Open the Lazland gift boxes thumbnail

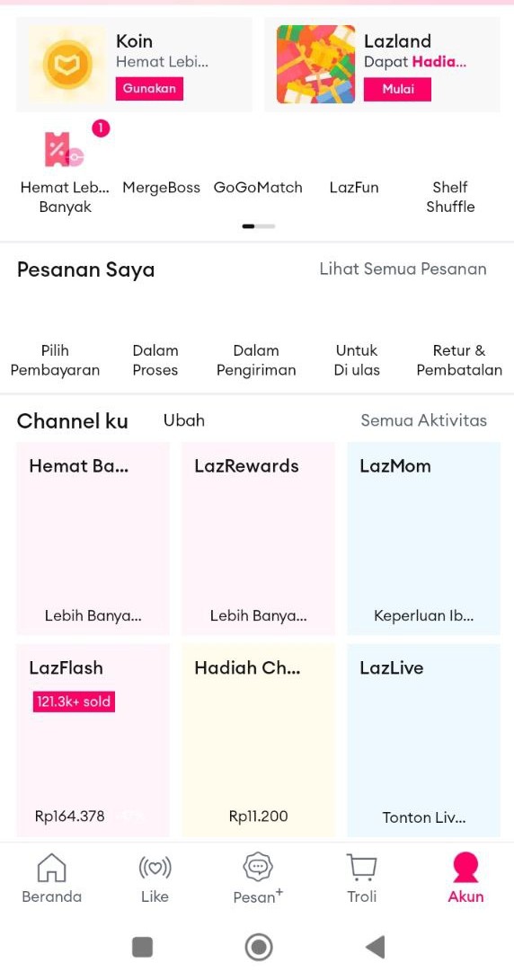point(315,65)
